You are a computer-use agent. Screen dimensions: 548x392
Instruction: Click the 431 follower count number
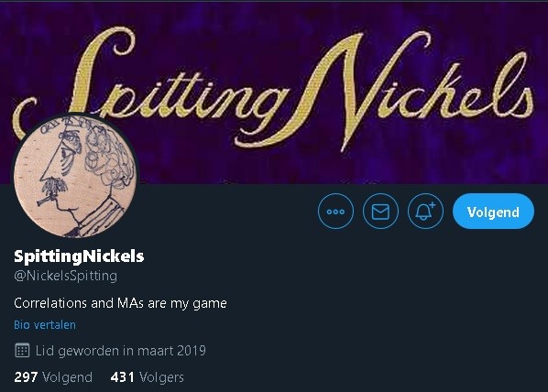(x=122, y=377)
